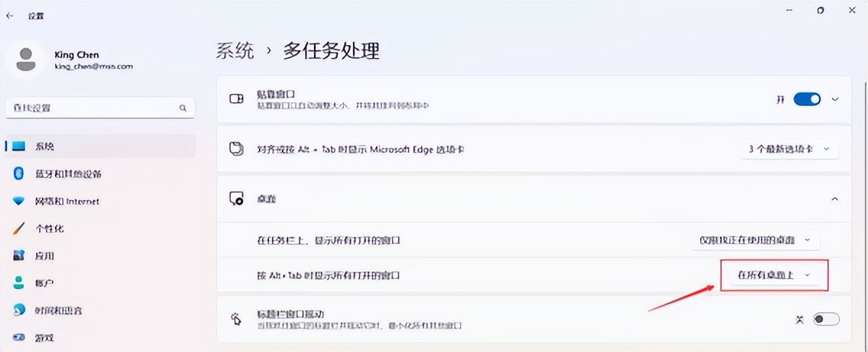Toggle 标题栏窗口摇动 switch on
This screenshot has width=868, height=352.
pyautogui.click(x=826, y=319)
